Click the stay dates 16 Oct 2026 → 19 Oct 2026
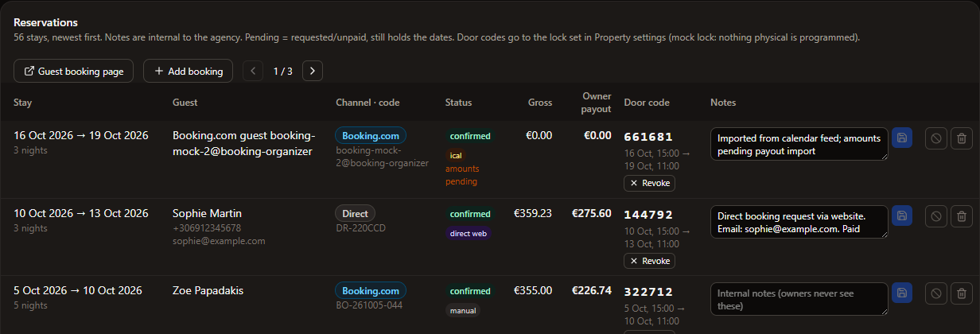 point(81,135)
